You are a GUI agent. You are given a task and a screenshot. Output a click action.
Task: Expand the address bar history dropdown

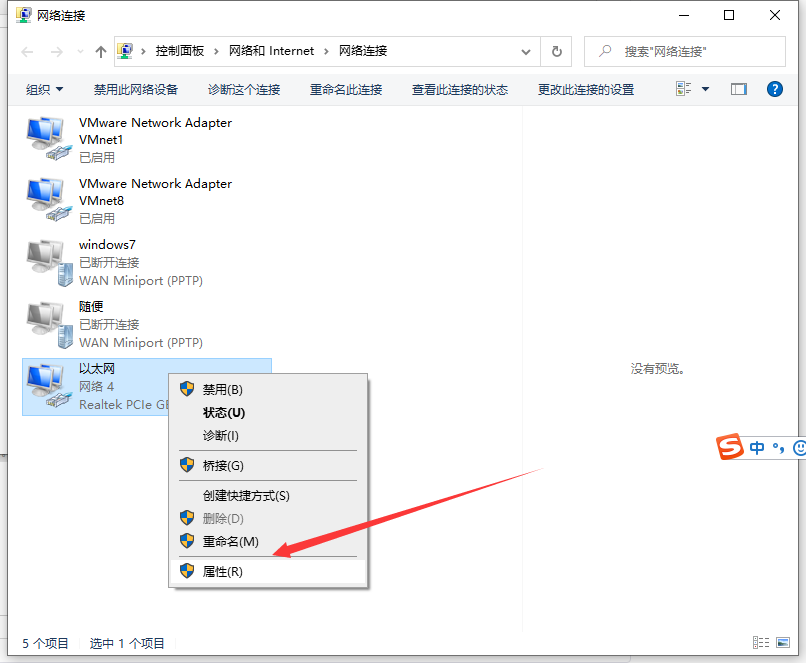(527, 51)
